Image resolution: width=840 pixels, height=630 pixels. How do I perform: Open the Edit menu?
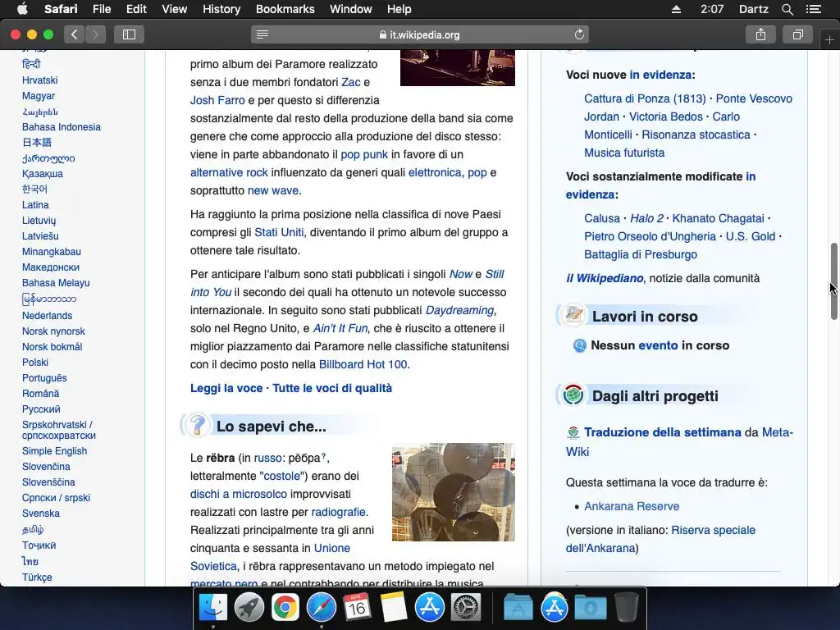136,9
